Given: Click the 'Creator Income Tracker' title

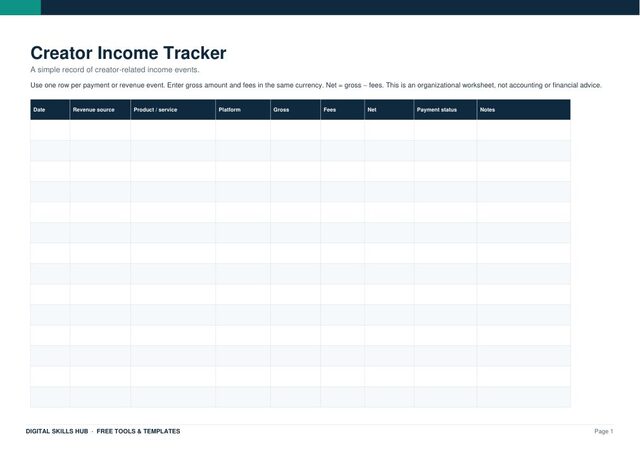Looking at the screenshot, I should click(x=128, y=53).
